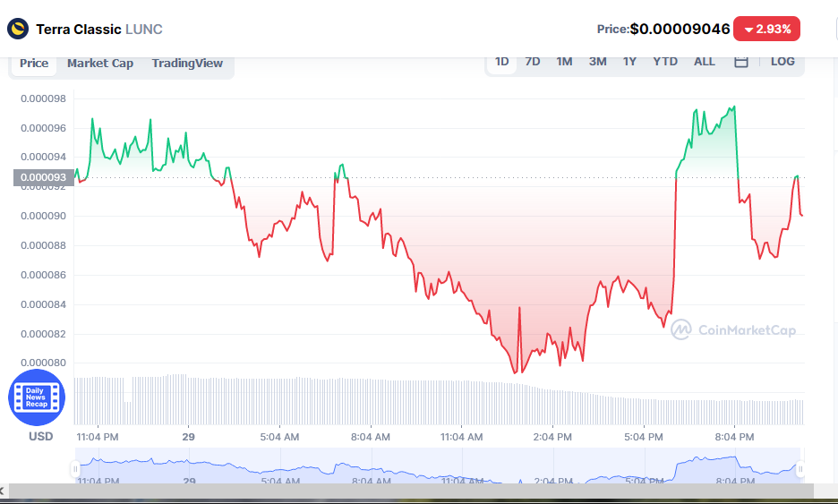Click the 0.000080 y-axis label
This screenshot has width=838, height=504.
click(x=43, y=363)
